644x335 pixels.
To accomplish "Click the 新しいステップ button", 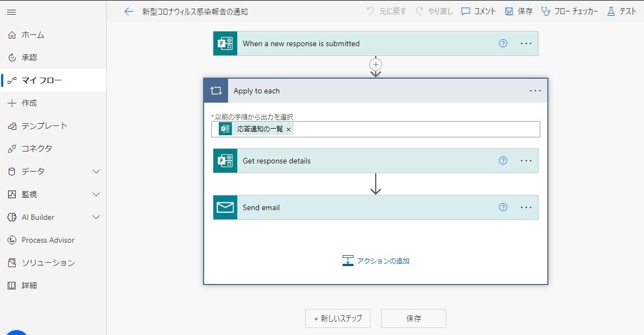I will click(x=337, y=318).
